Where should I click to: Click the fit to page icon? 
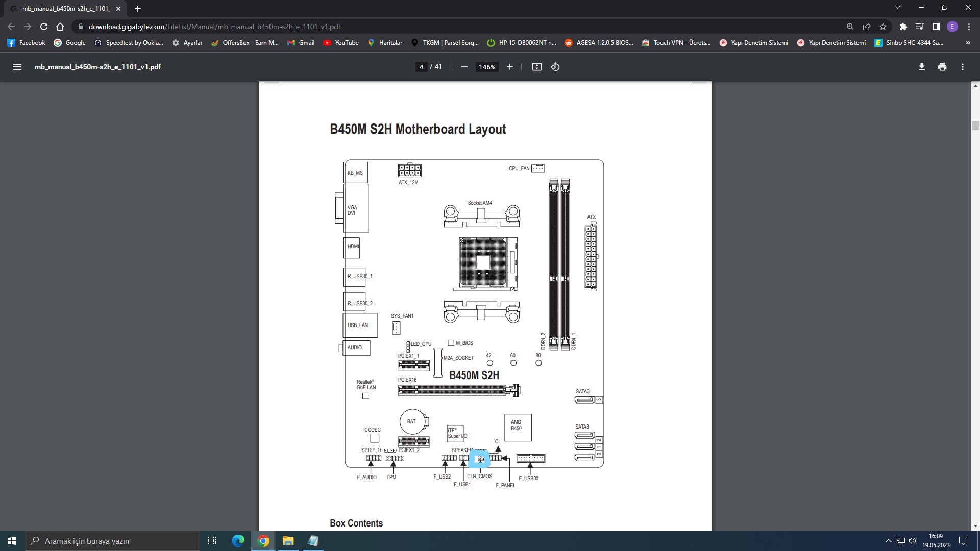[536, 67]
